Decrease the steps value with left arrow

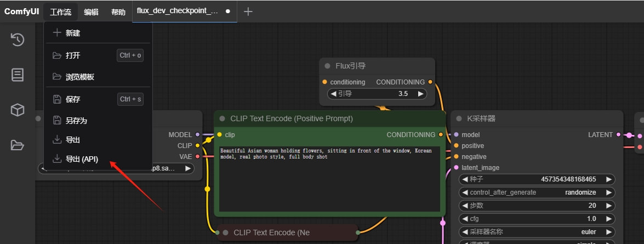point(465,206)
